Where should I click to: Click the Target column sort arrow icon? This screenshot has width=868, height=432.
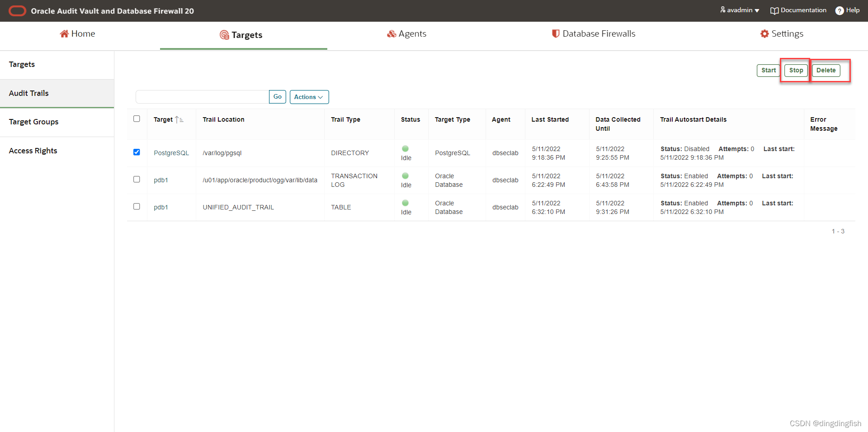179,119
